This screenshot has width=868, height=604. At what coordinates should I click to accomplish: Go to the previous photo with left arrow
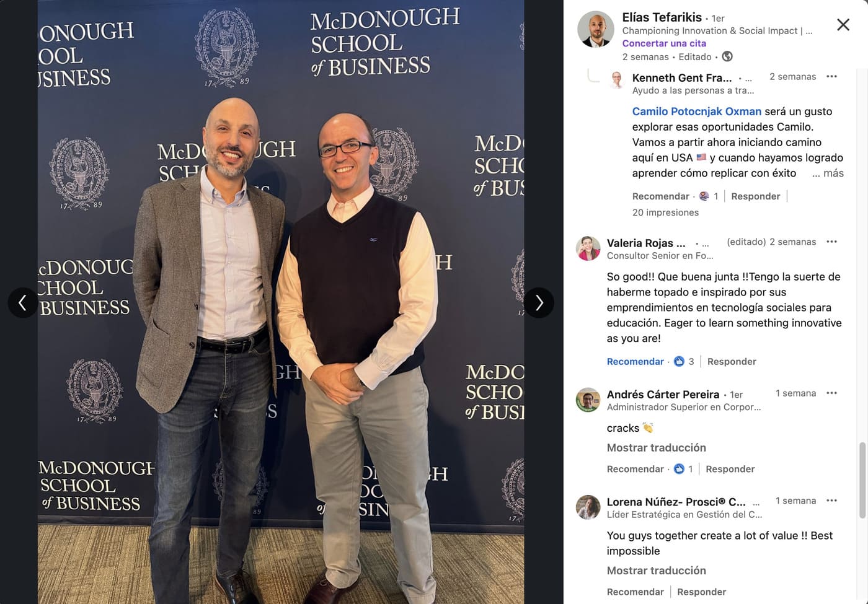[23, 303]
